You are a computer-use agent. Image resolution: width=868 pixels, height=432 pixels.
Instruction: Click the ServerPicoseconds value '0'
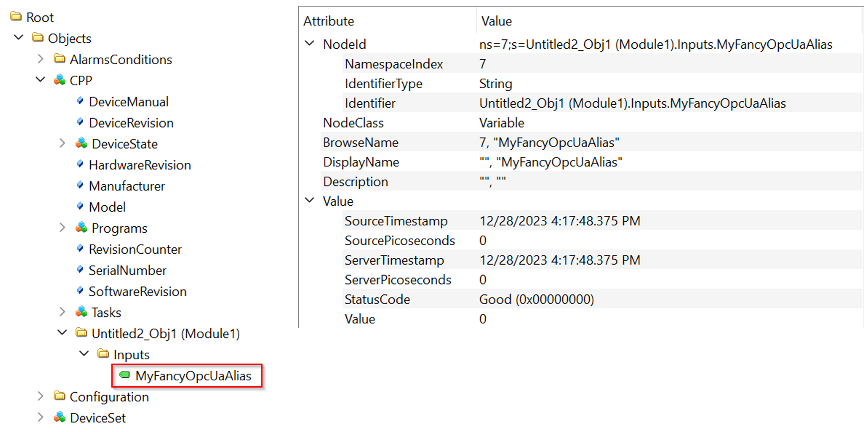point(483,280)
